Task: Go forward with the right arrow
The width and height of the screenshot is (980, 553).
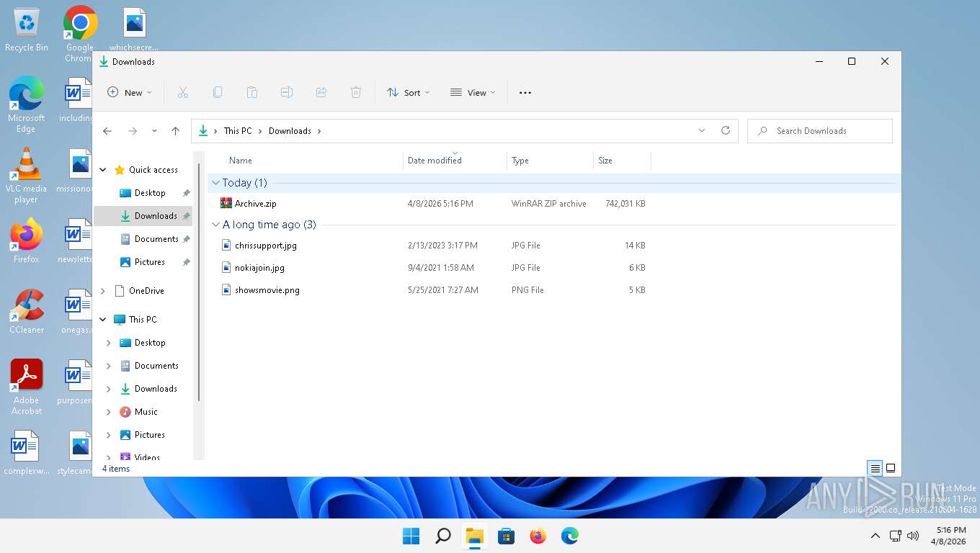Action: (x=133, y=131)
